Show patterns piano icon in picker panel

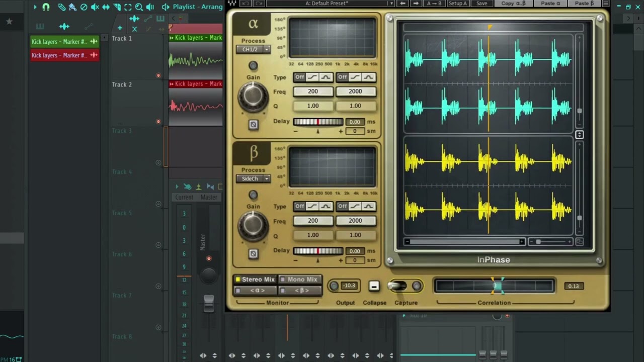click(40, 26)
